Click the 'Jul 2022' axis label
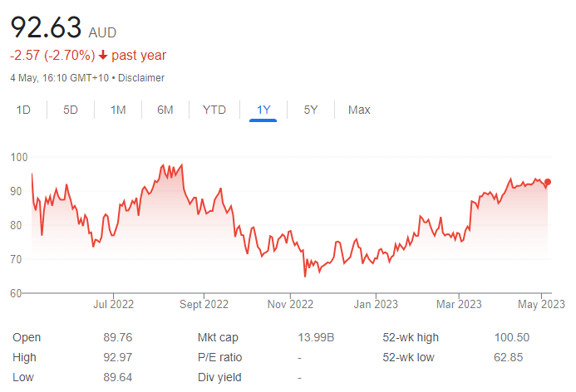Screen dimensions: 576x392 click(113, 304)
